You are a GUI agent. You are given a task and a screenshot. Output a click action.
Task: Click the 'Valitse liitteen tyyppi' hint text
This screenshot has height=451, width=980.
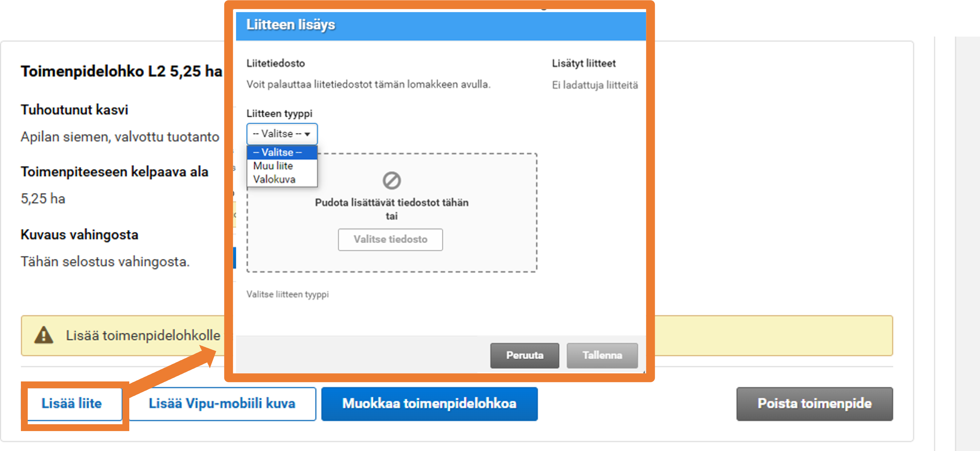[287, 294]
